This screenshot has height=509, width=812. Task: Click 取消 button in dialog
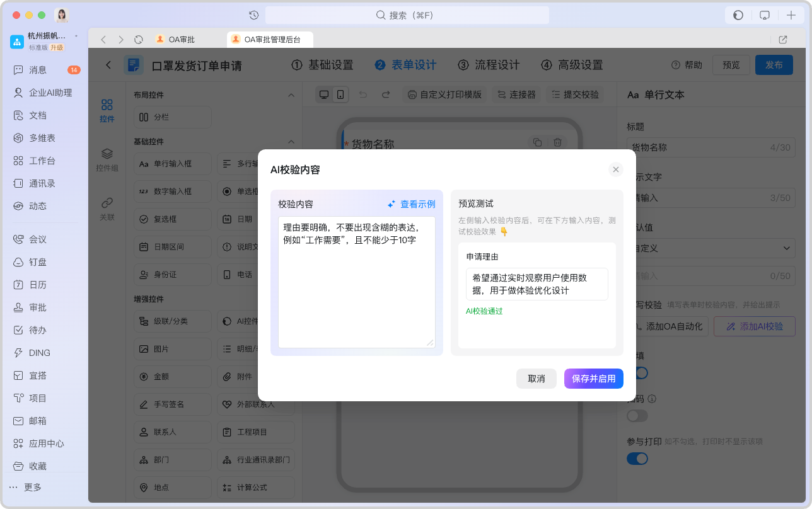tap(536, 379)
